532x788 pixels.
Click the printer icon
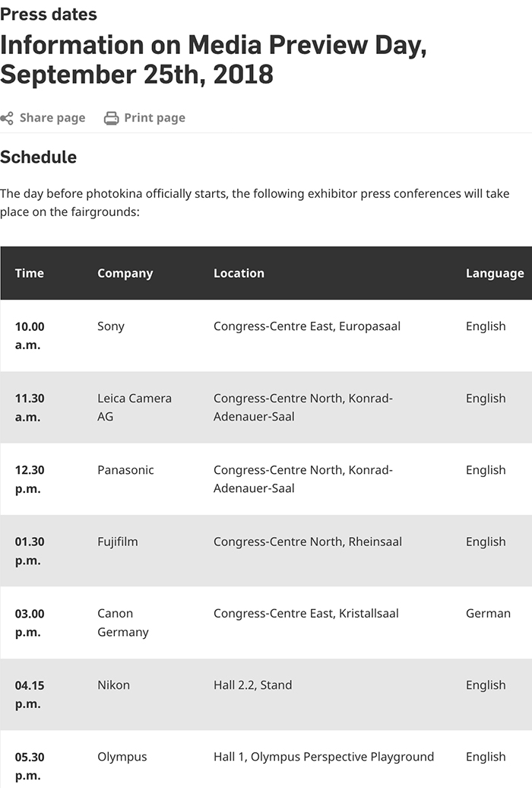[112, 118]
